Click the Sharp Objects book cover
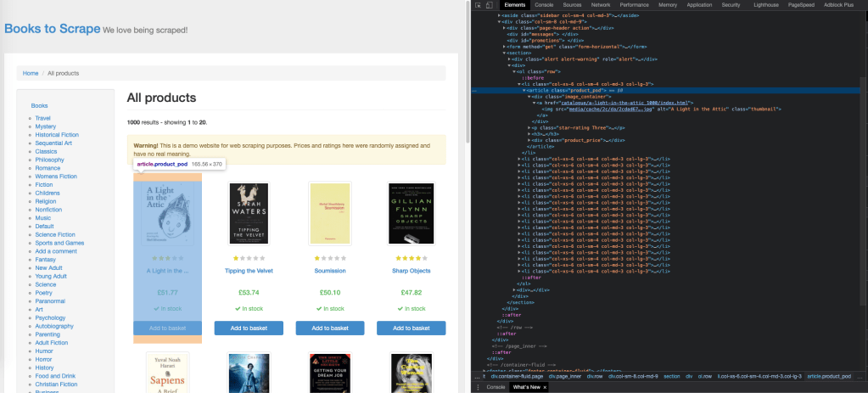The height and width of the screenshot is (393, 868). [x=407, y=214]
